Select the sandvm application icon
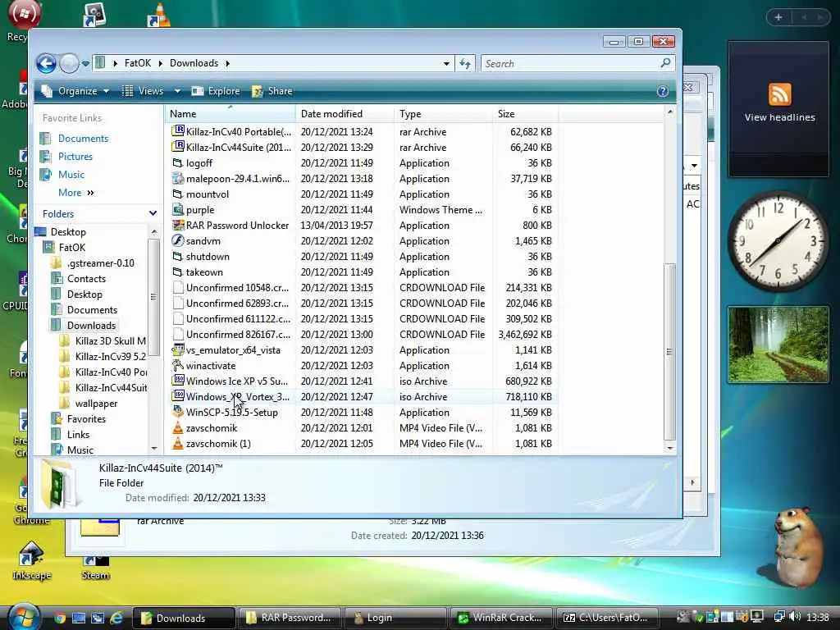Viewport: 840px width, 630px height. click(178, 240)
